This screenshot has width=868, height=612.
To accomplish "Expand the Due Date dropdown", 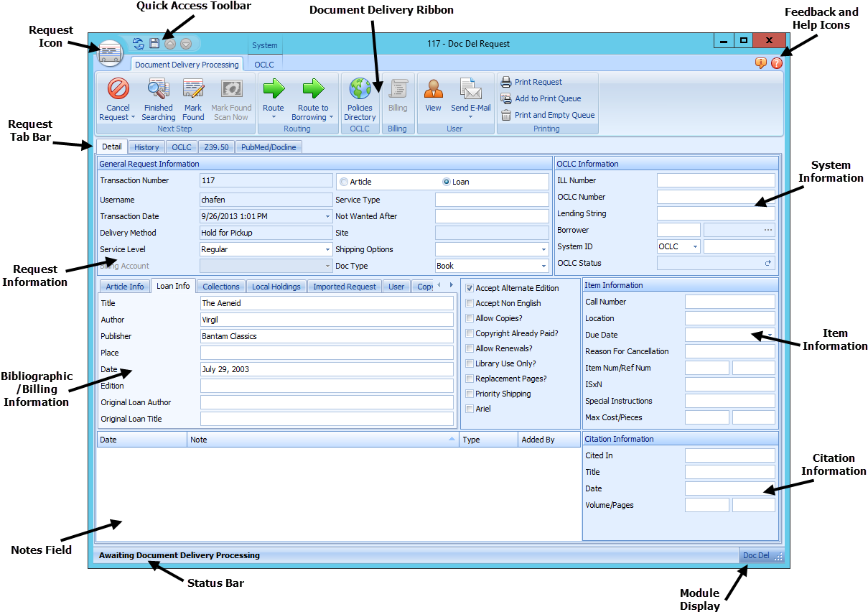I will point(770,335).
